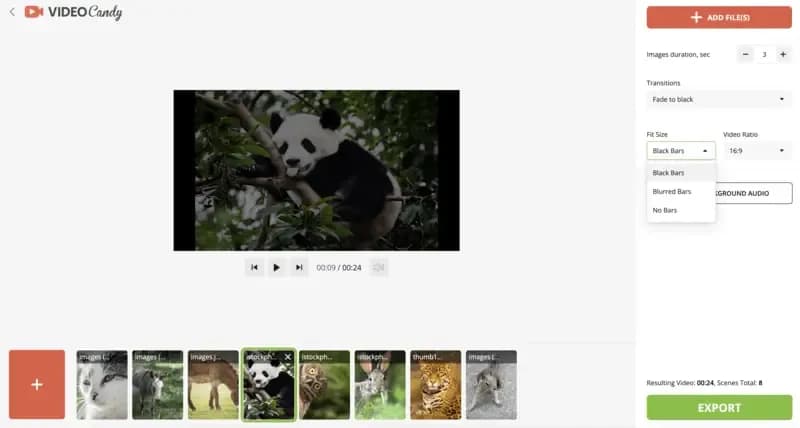The height and width of the screenshot is (428, 800).
Task: Select the Black Bars option in list
Action: click(668, 173)
